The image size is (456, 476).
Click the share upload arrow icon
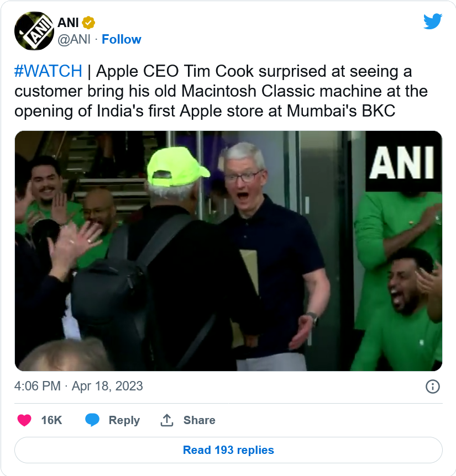coord(167,420)
